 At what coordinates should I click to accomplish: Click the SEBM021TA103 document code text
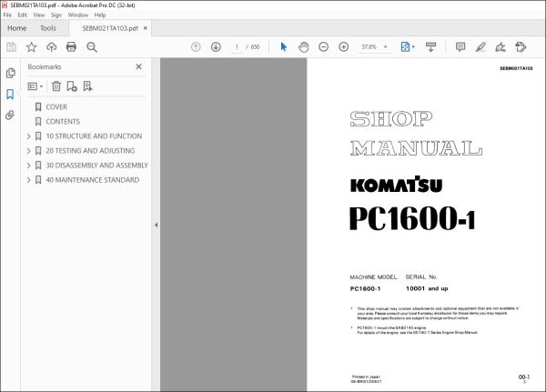pyautogui.click(x=516, y=68)
